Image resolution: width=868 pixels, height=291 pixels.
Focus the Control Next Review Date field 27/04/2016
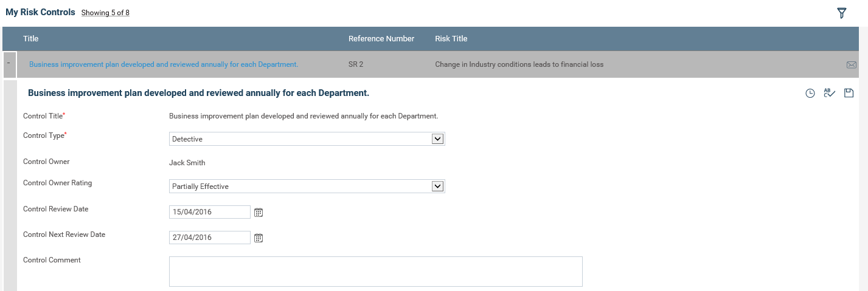coord(210,238)
